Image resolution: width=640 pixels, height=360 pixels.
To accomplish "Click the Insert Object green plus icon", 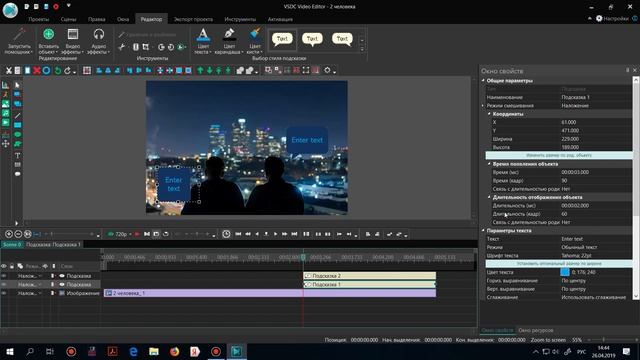I will click(49, 34).
